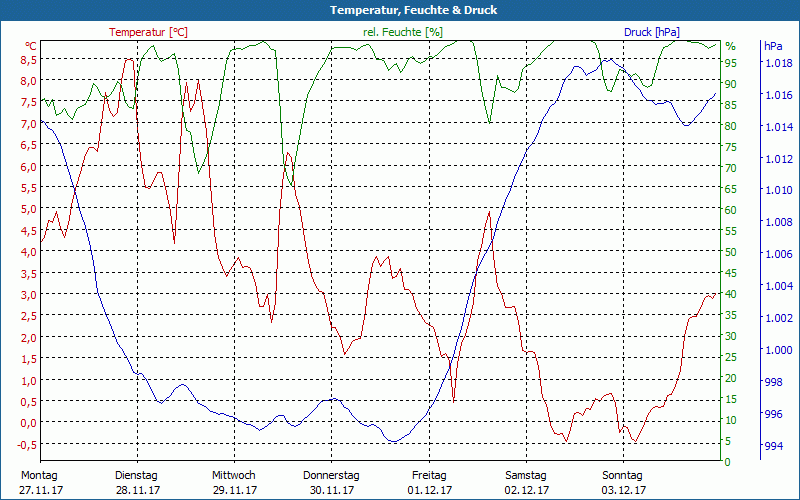The width and height of the screenshot is (800, 500).
Task: Click the '1.010' pressure axis value
Action: coord(779,190)
